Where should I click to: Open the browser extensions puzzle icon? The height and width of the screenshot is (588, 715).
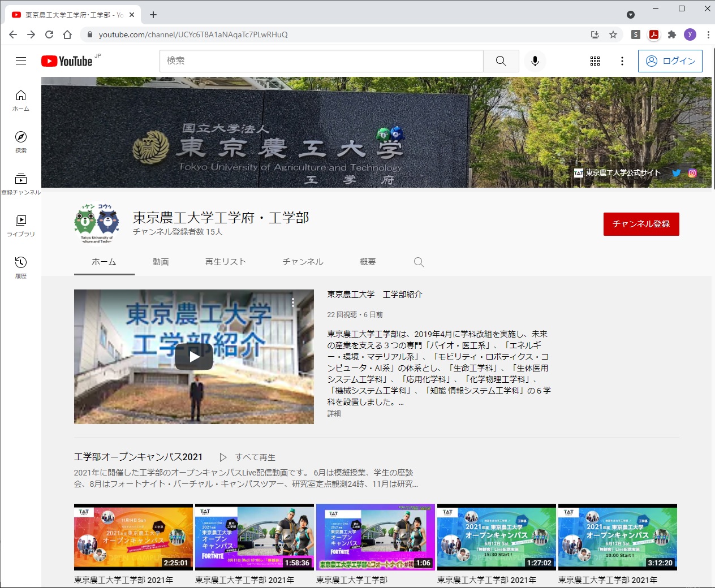pos(672,34)
